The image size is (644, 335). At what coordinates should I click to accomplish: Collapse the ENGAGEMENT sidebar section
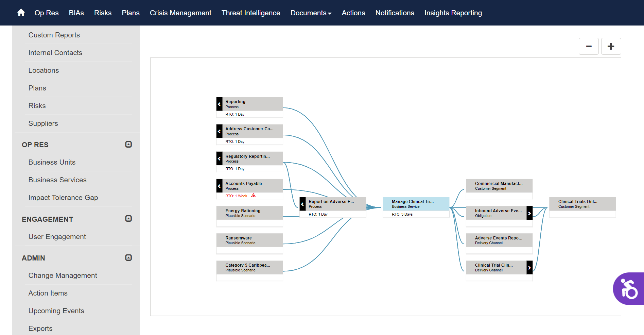pos(128,219)
